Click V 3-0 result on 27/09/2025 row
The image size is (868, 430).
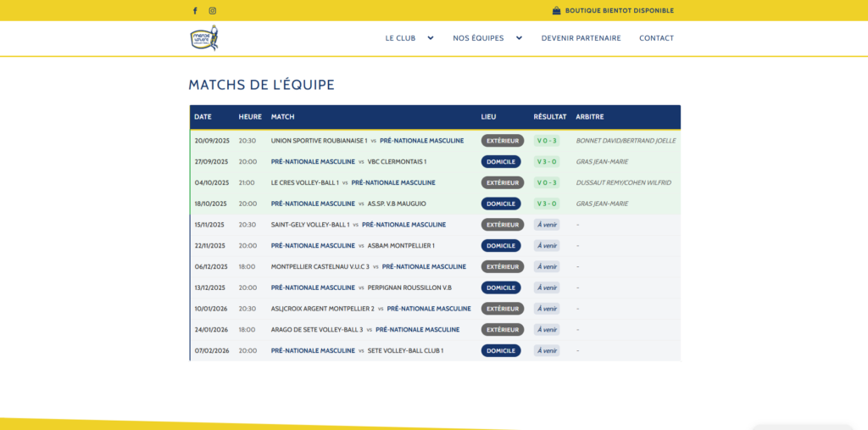(547, 162)
